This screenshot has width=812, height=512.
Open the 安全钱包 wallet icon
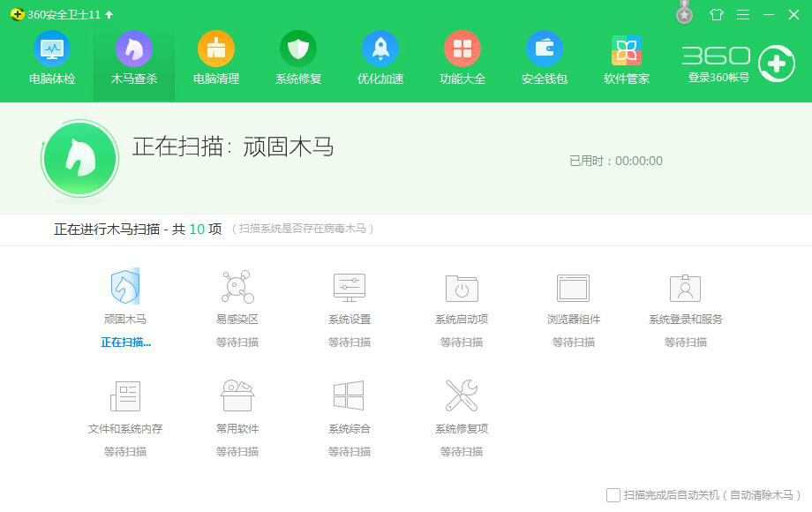coord(545,49)
